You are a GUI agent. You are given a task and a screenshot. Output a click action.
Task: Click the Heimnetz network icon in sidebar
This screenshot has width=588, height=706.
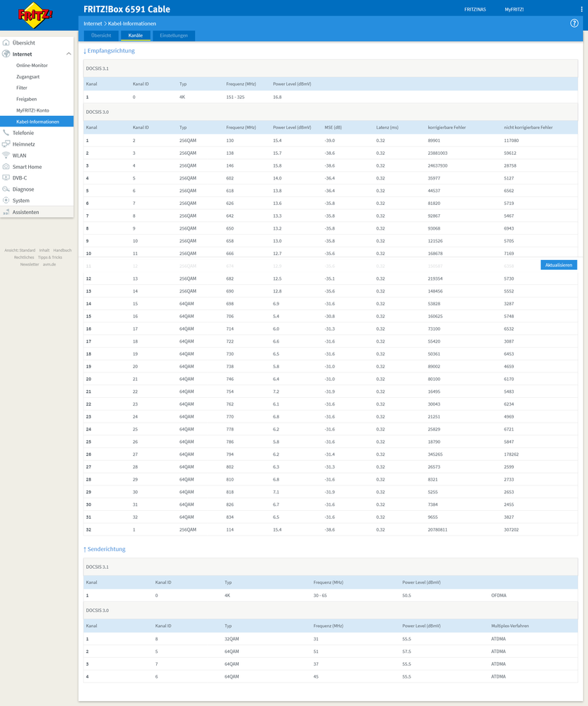click(6, 144)
